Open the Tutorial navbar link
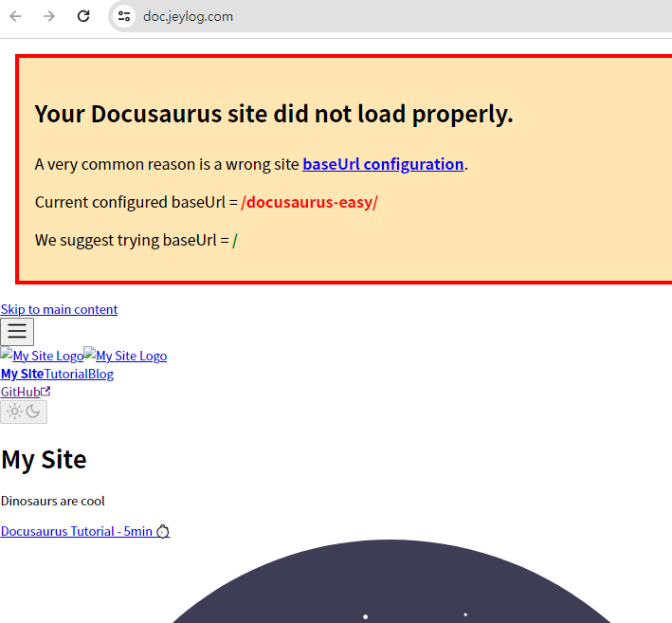The height and width of the screenshot is (623, 672). 65,374
